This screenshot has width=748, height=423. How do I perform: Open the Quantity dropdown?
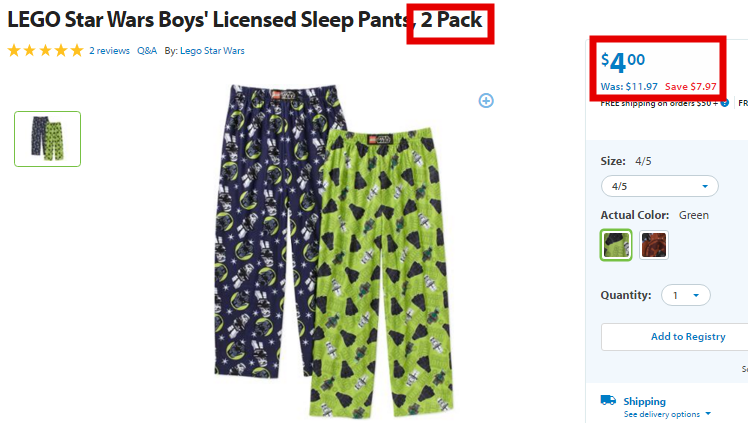click(x=686, y=295)
